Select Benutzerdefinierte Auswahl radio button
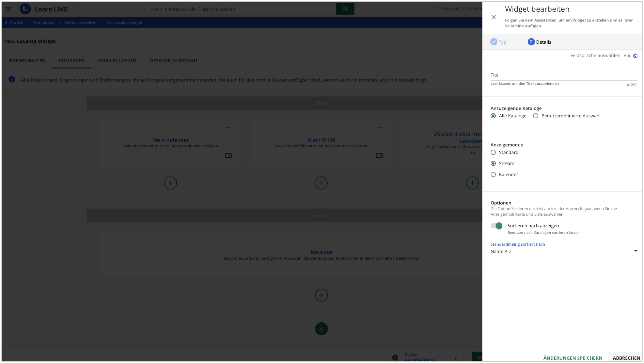644x363 pixels. coord(535,116)
